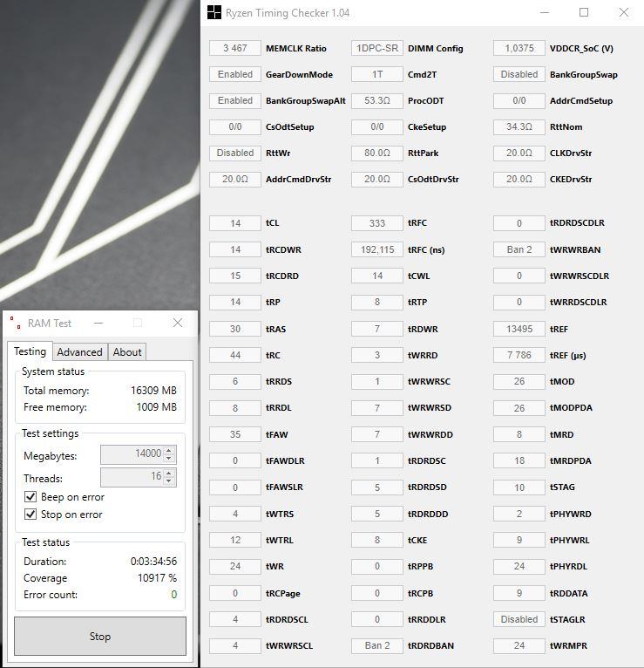Click the tPHYRDL value 24
This screenshot has height=668, width=644.
click(x=519, y=567)
